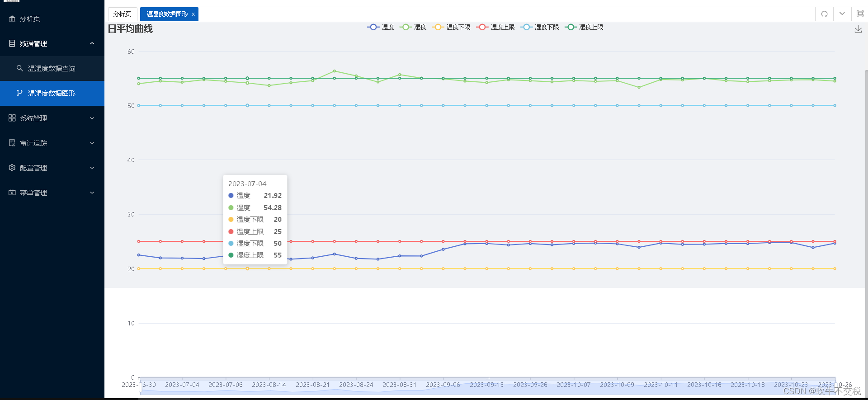Expand the 系统管理 menu chevron
The height and width of the screenshot is (400, 868).
[x=92, y=118]
